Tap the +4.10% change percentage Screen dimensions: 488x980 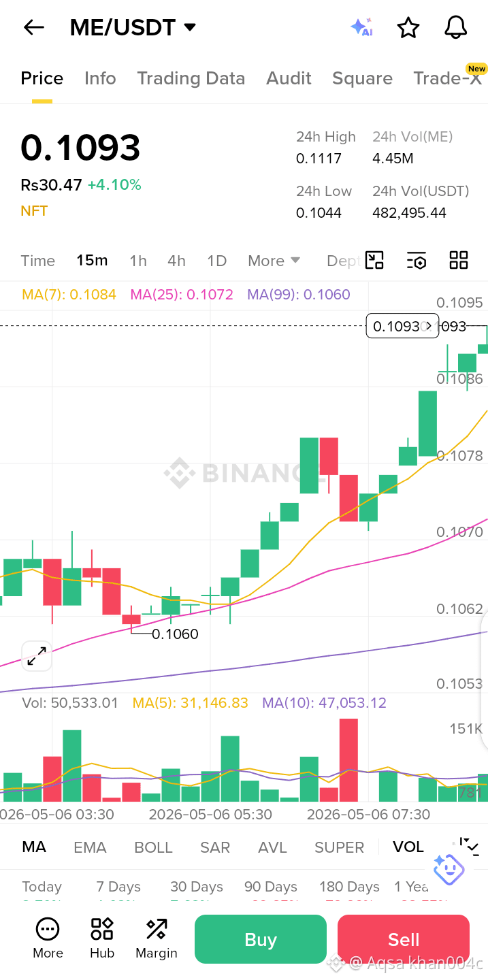[114, 185]
